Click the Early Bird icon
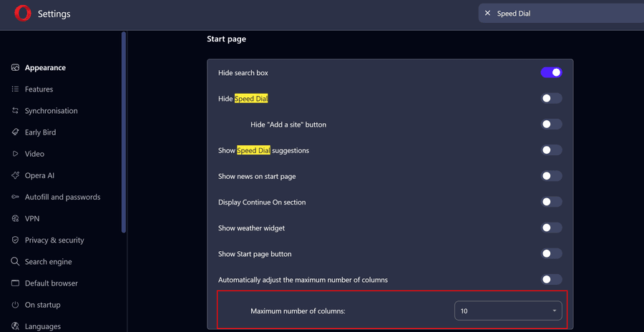Image resolution: width=644 pixels, height=332 pixels. [x=15, y=132]
